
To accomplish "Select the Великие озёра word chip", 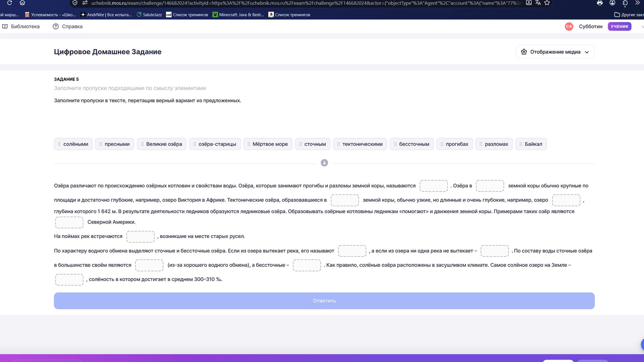I will [x=162, y=144].
